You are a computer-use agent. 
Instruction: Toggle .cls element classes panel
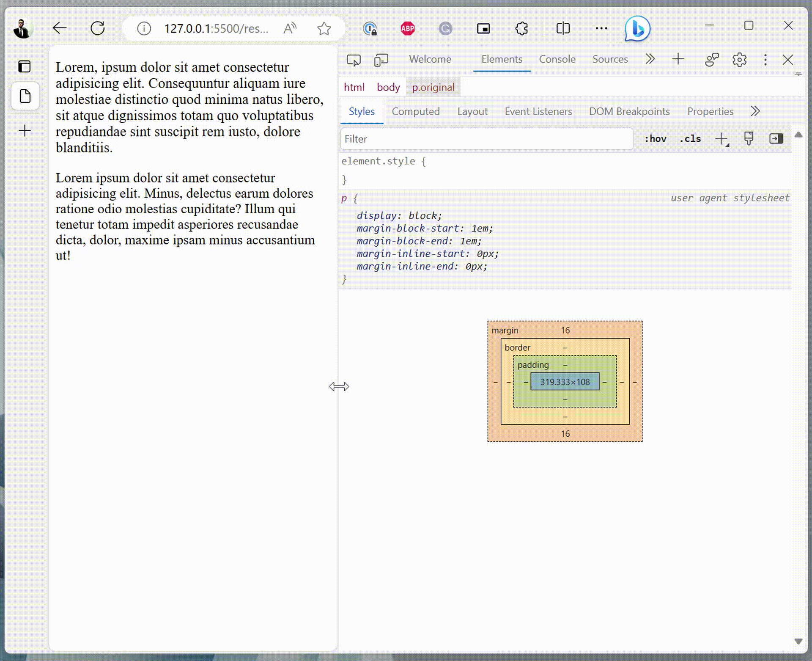click(x=690, y=139)
